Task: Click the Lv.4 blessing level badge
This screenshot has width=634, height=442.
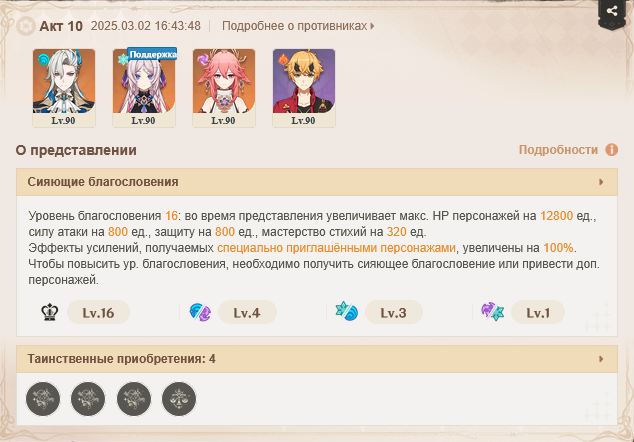Action: click(247, 313)
